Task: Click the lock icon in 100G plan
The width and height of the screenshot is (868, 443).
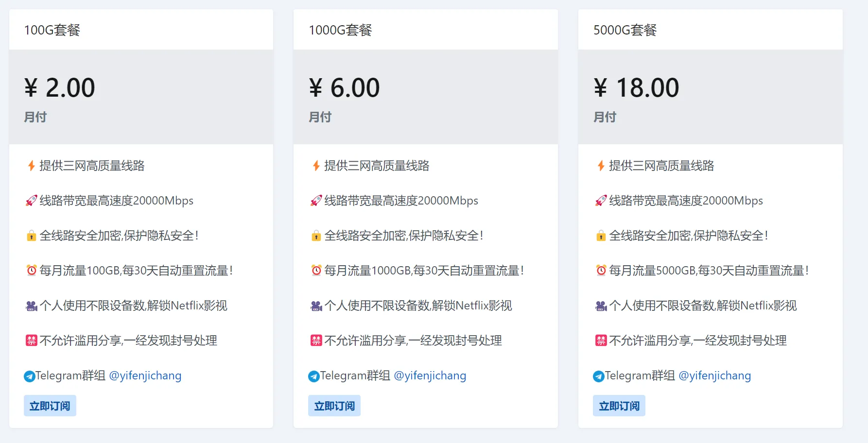Action: (31, 236)
